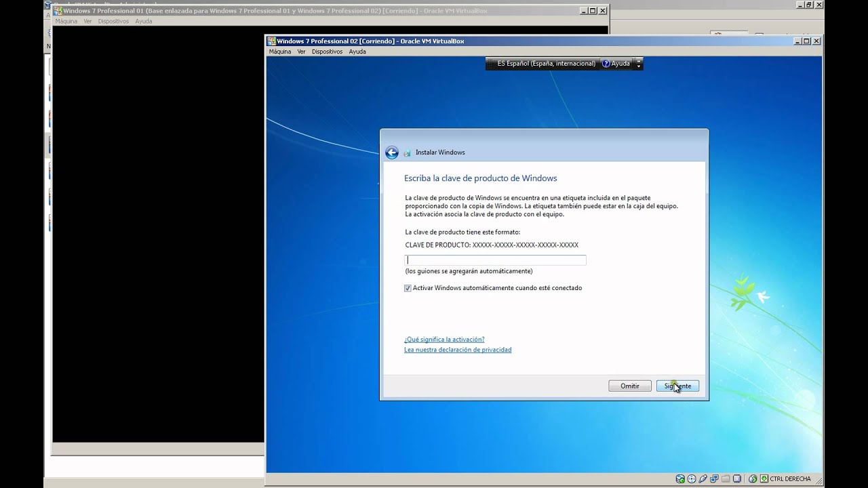Click the CTRL DERECHA host key label
The height and width of the screenshot is (488, 868).
790,479
